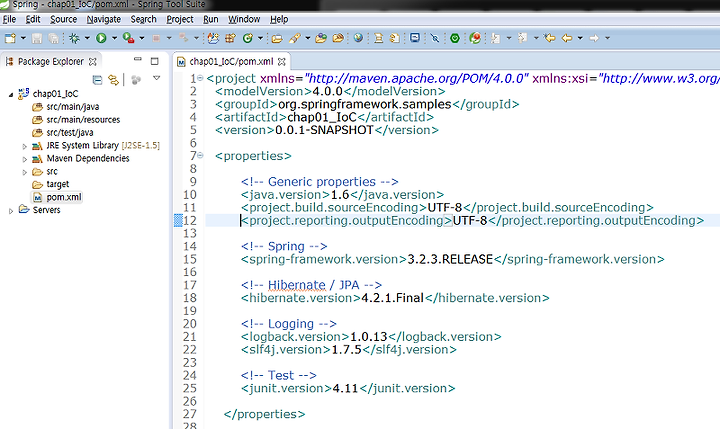Screen dimensions: 720x429
Task: Open the Help menu
Action: [279, 19]
